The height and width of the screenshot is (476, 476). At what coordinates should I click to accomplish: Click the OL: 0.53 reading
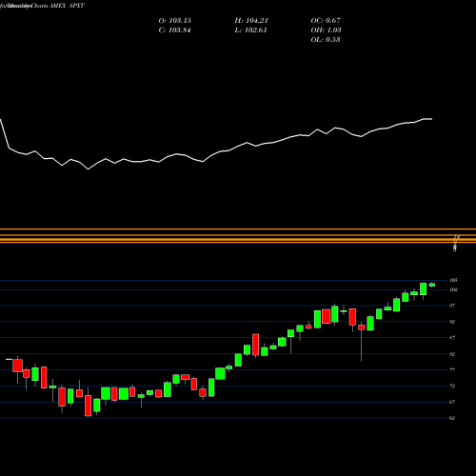point(326,40)
